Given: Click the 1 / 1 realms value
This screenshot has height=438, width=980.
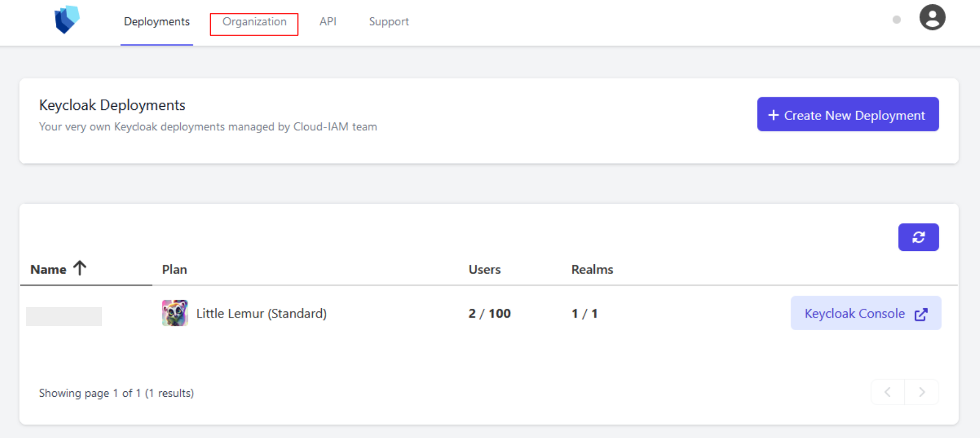Looking at the screenshot, I should pyautogui.click(x=585, y=314).
